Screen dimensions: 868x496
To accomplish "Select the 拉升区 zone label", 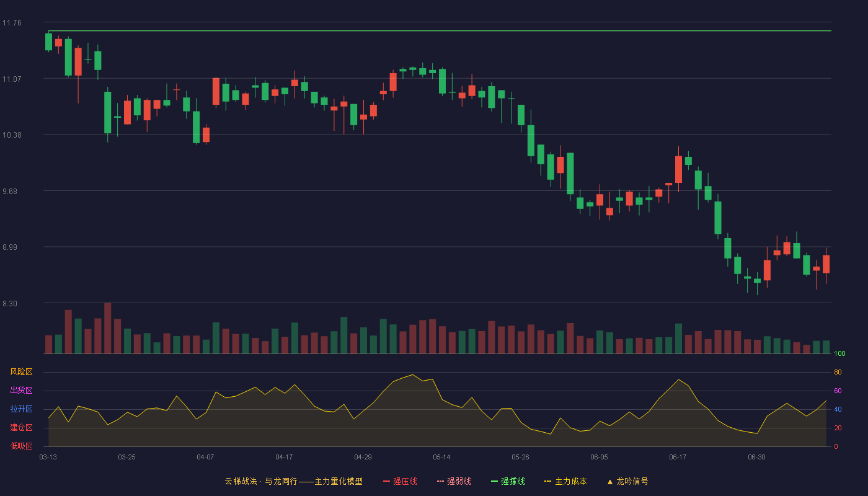I will click(21, 409).
